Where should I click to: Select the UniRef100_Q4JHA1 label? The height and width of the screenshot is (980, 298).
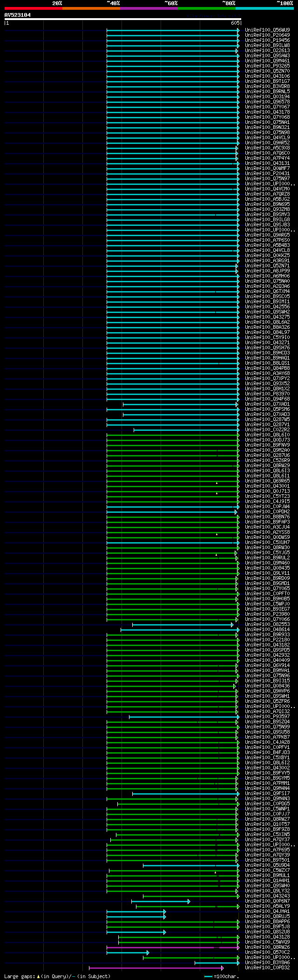click(267, 912)
